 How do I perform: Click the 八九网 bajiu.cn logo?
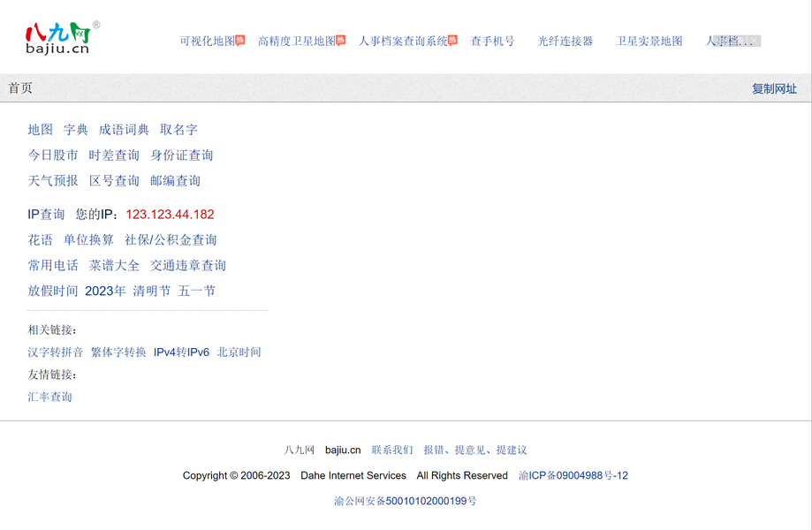(58, 39)
